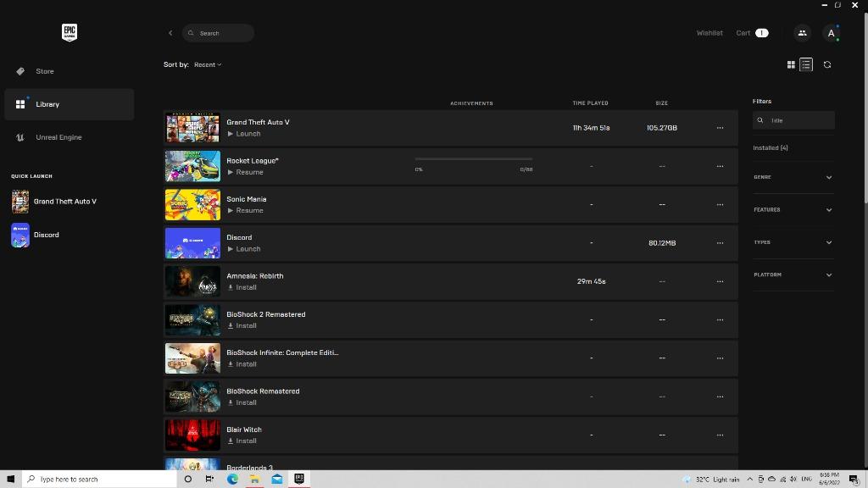Open more options for BioShock Remastered
868x488 pixels.
click(720, 396)
